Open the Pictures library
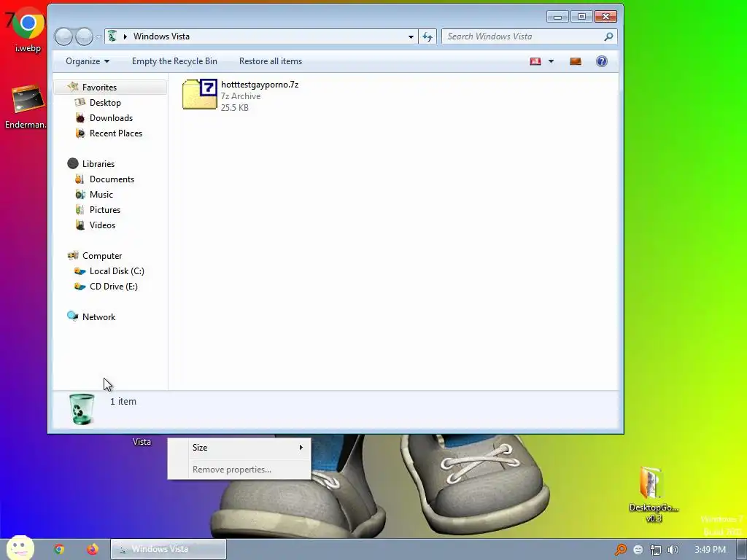Image resolution: width=747 pixels, height=560 pixels. tap(105, 209)
